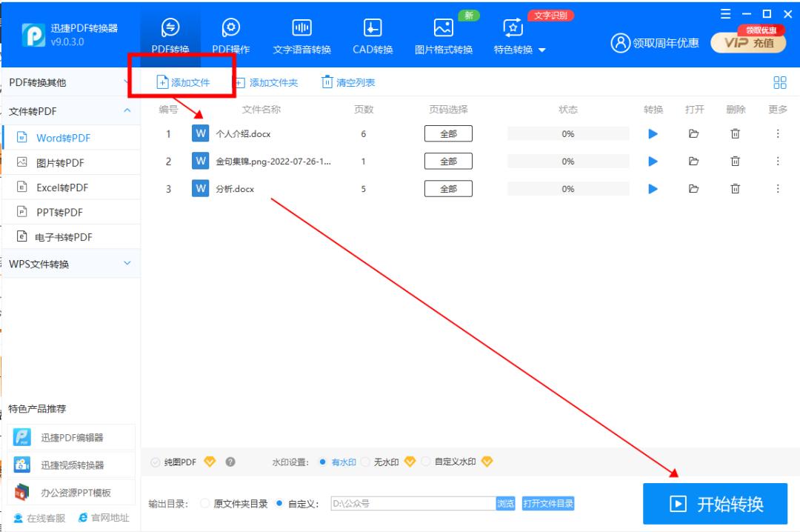Switch to the PDF转换 tab
This screenshot has width=800, height=532.
tap(169, 30)
